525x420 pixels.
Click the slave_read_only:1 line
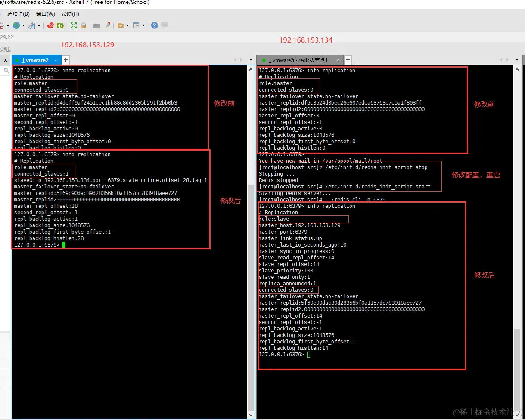(284, 277)
